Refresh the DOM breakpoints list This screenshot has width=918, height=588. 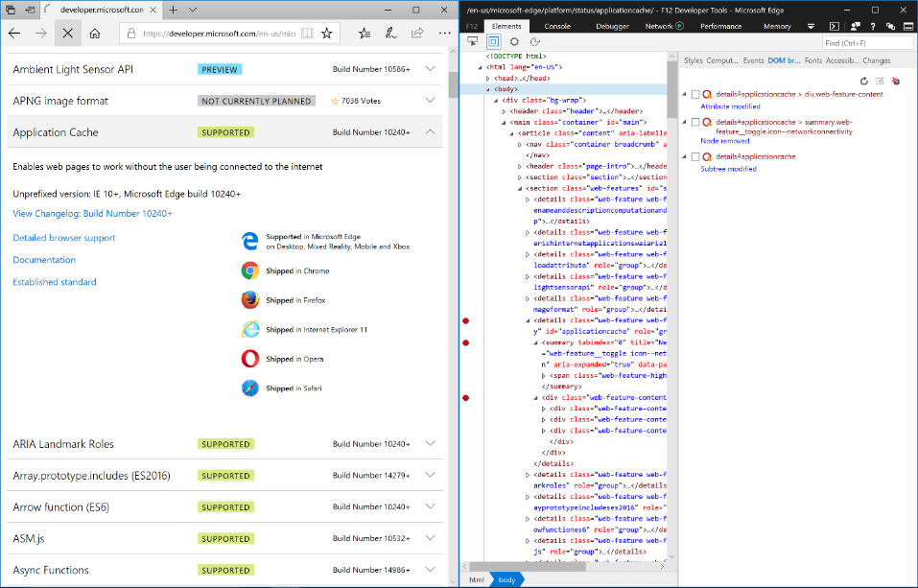(864, 81)
